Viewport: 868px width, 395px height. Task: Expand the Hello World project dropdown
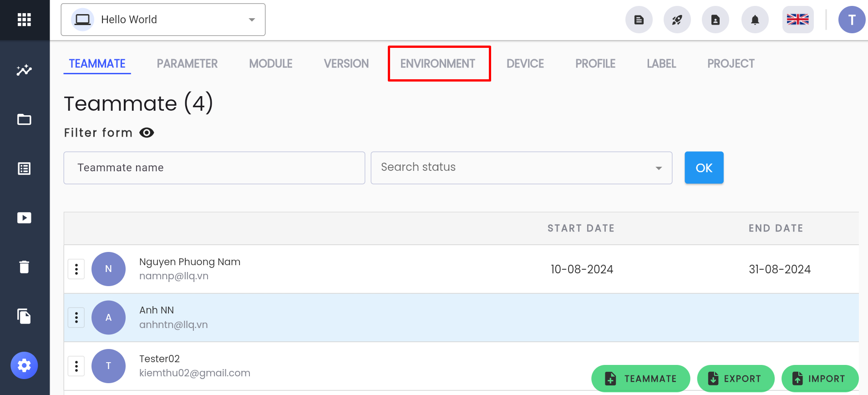pyautogui.click(x=163, y=20)
